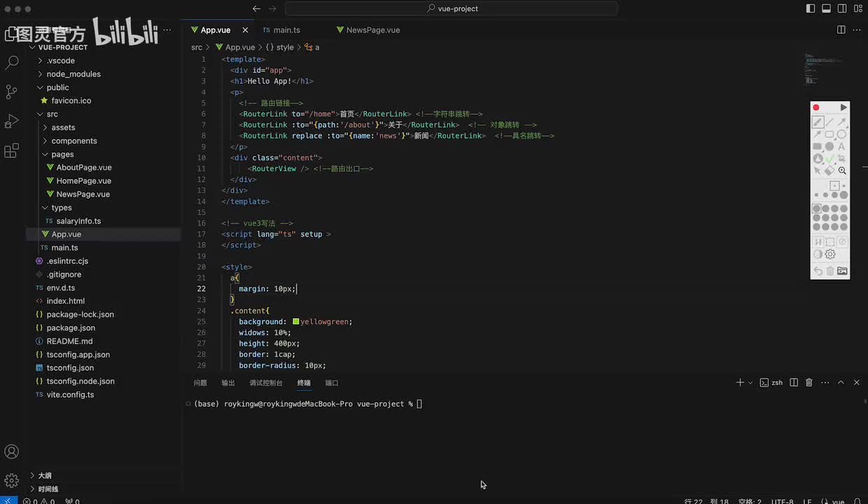Open the editor More Actions ellipsis
Screen dimensions: 868x504
(857, 30)
